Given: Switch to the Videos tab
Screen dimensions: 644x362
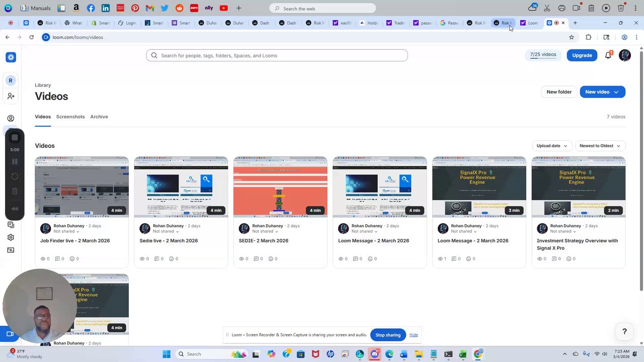Looking at the screenshot, I should point(43,117).
